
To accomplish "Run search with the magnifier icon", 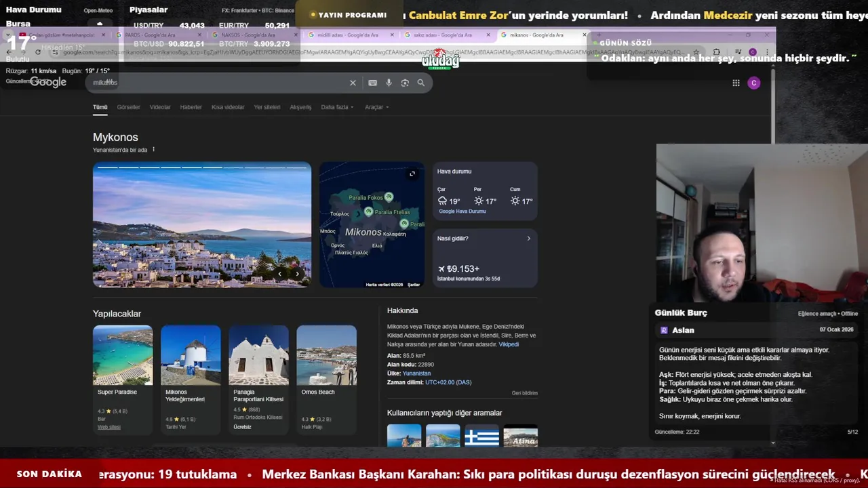I will tap(421, 83).
